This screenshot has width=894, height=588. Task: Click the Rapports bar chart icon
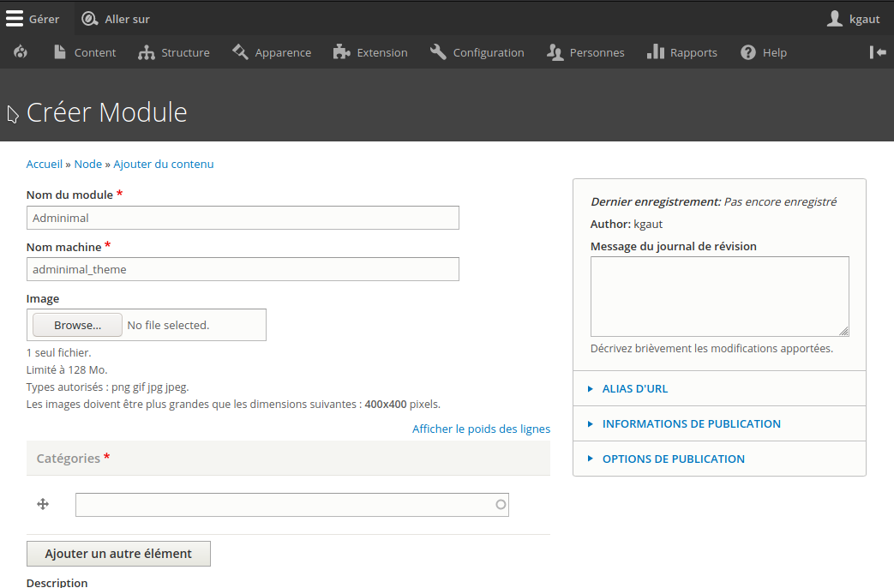[656, 52]
